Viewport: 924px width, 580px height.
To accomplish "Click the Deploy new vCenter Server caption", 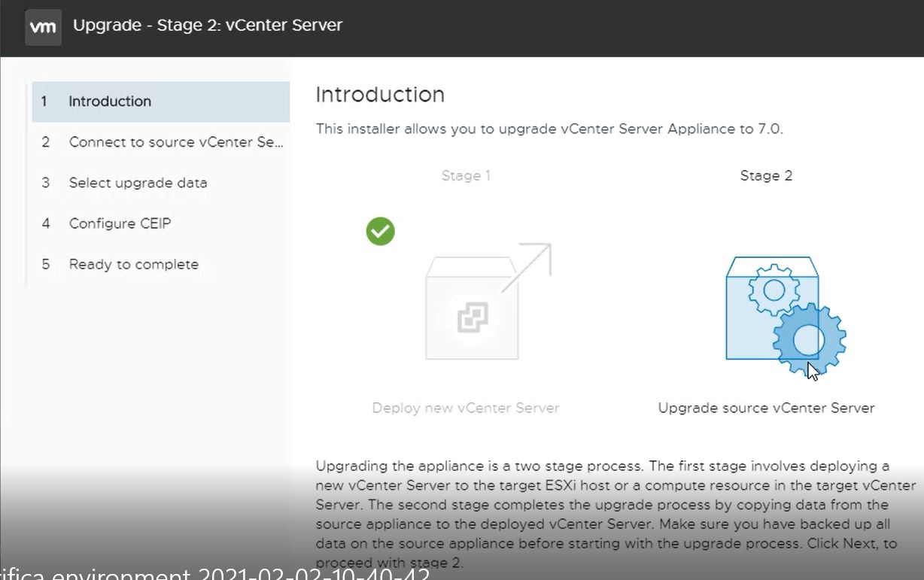I will (466, 408).
